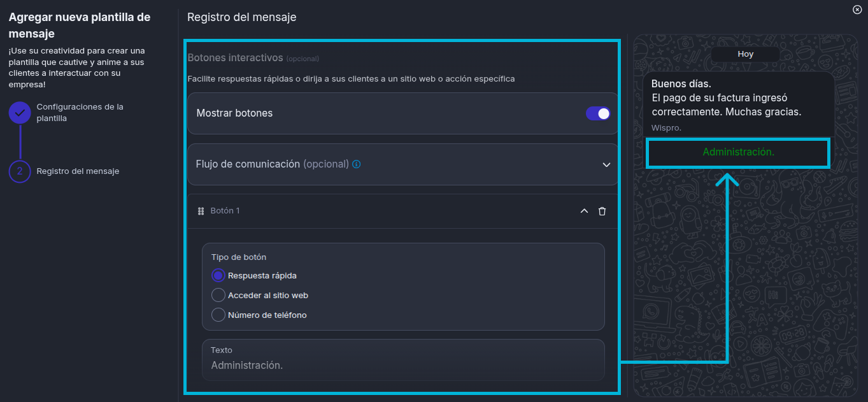Open the Flujo de comunicación dropdown
This screenshot has height=402, width=868.
pos(606,164)
